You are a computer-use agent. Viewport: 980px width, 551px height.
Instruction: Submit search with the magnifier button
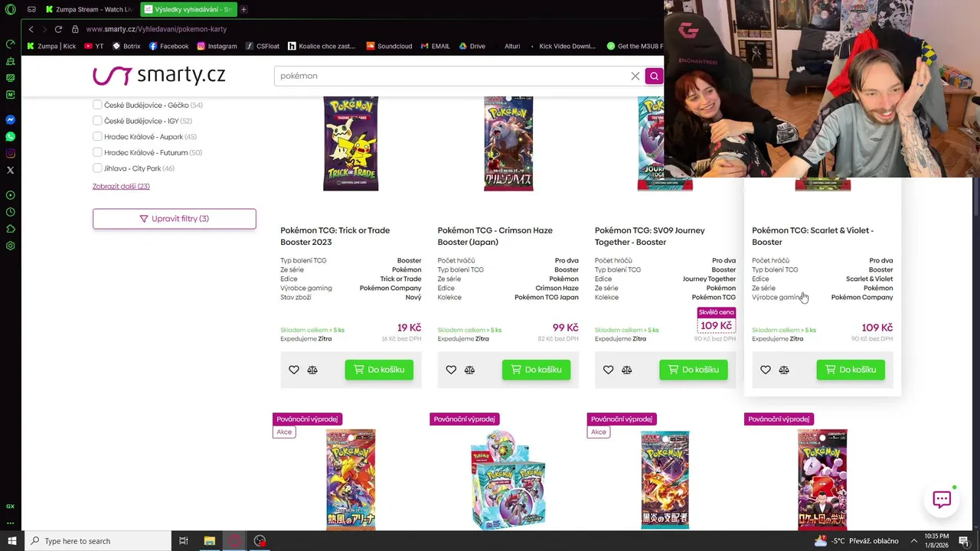[x=654, y=76]
